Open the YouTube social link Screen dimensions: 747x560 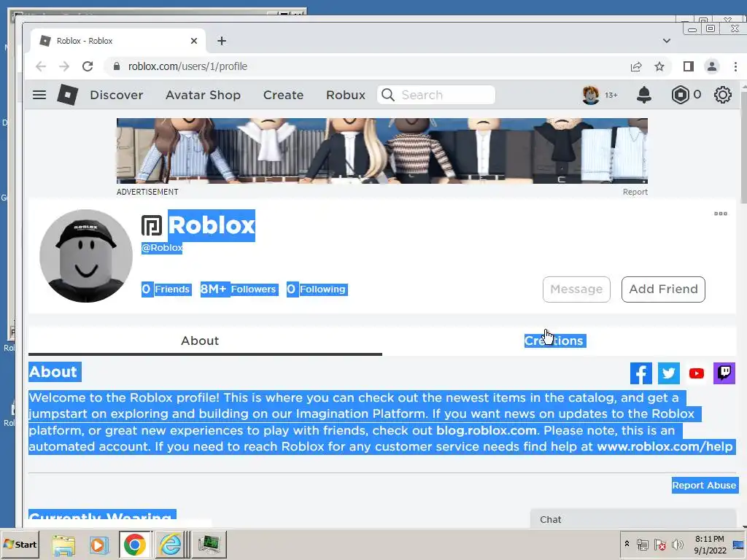tap(696, 373)
